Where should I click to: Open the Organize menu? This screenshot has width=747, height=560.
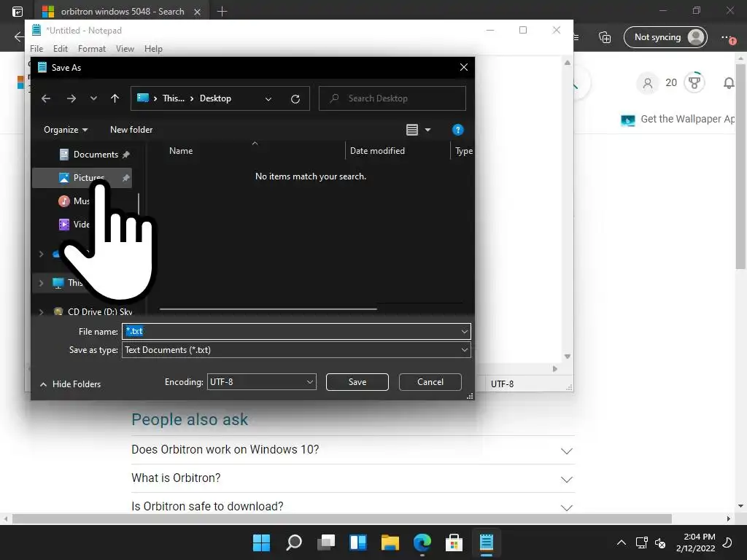coord(66,130)
